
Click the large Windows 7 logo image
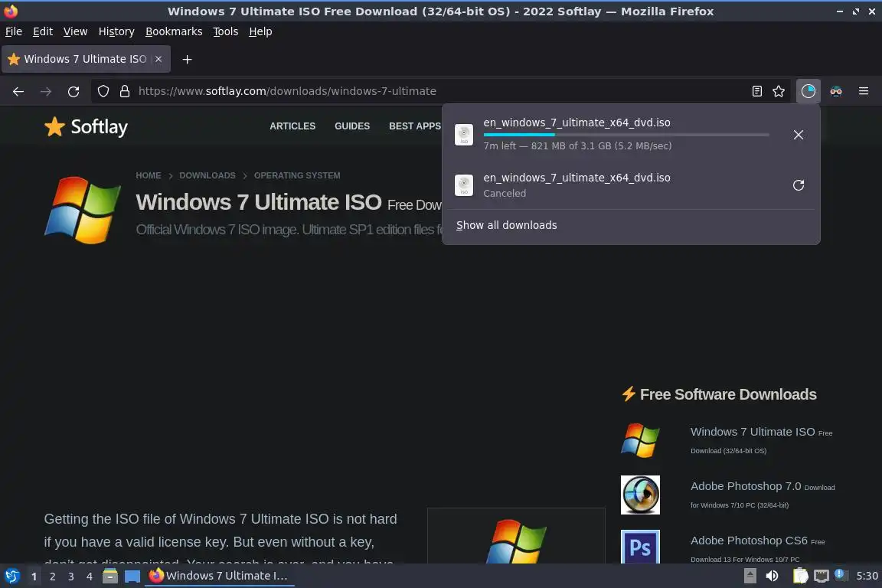(83, 210)
